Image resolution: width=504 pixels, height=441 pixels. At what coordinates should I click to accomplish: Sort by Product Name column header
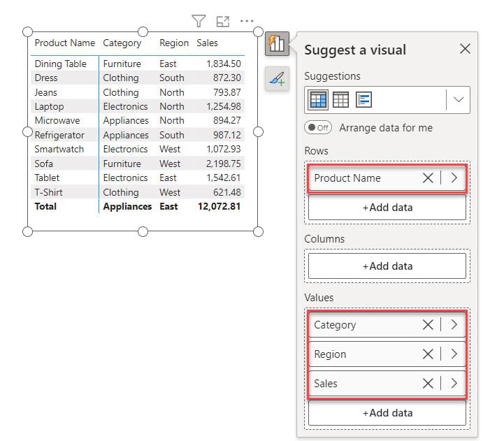point(64,43)
